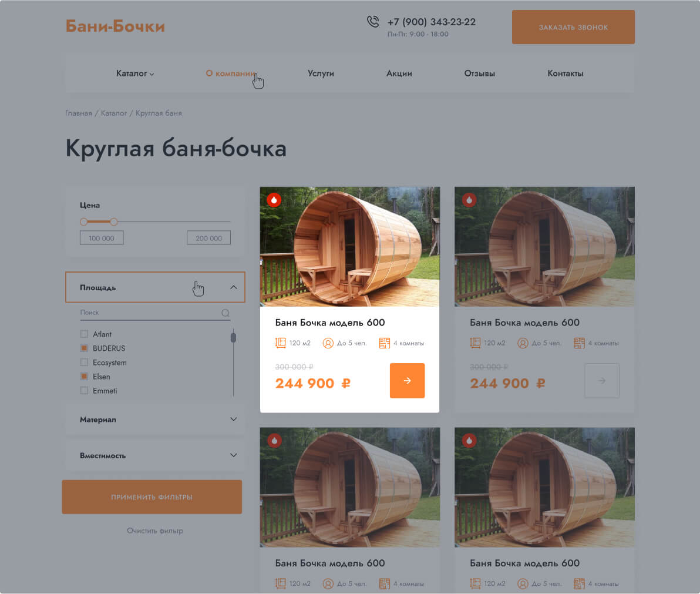Click the outlined arrow button on second card
Image resolution: width=700 pixels, height=594 pixels.
click(602, 381)
